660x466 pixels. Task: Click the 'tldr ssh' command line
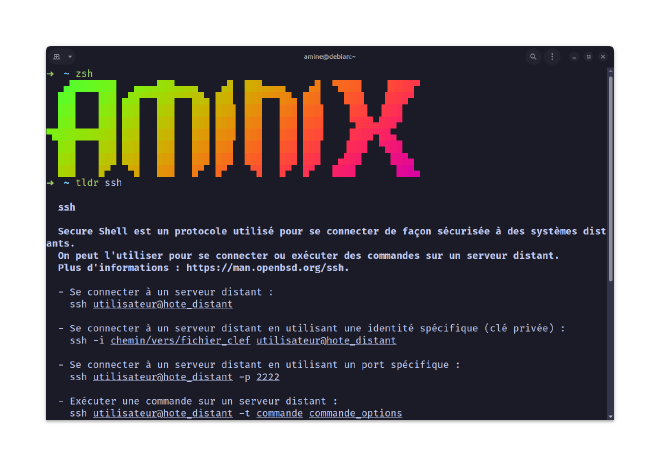[98, 183]
